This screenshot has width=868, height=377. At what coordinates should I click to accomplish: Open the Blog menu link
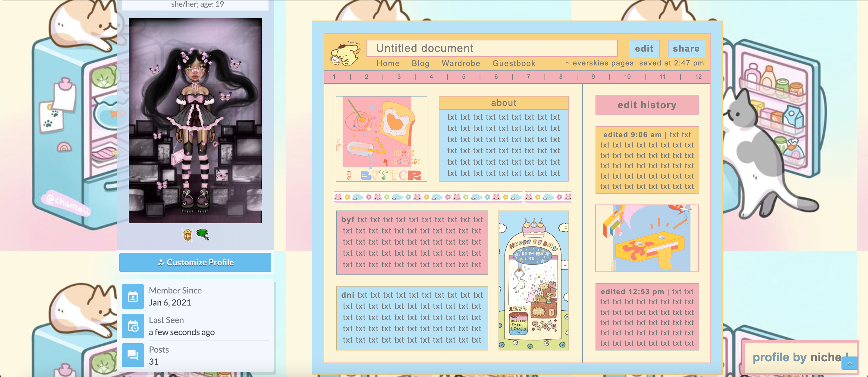(420, 63)
